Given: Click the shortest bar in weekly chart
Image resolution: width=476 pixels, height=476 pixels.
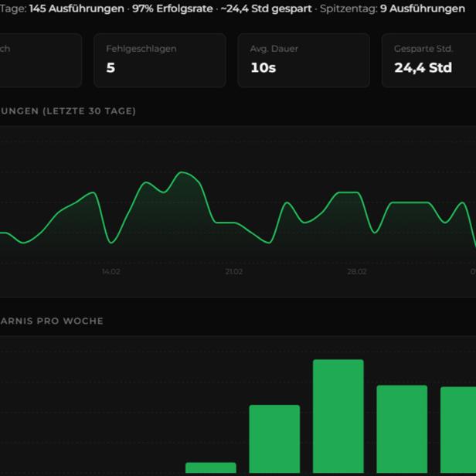Looking at the screenshot, I should [x=211, y=467].
